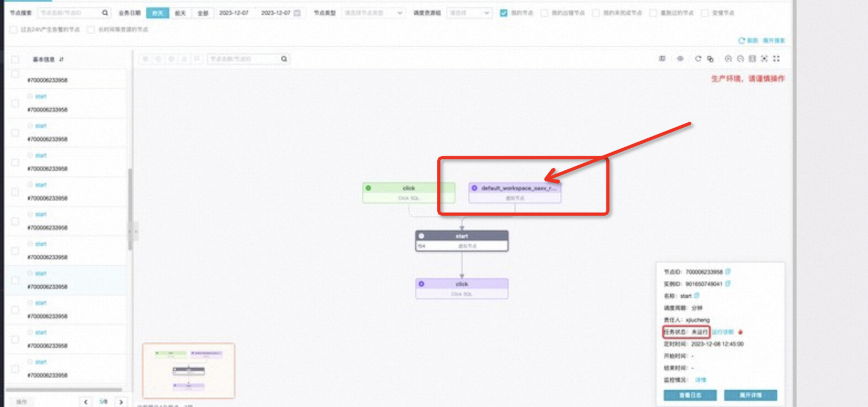
Task: Click the red flame icon beside 运行诊断
Action: tap(741, 332)
